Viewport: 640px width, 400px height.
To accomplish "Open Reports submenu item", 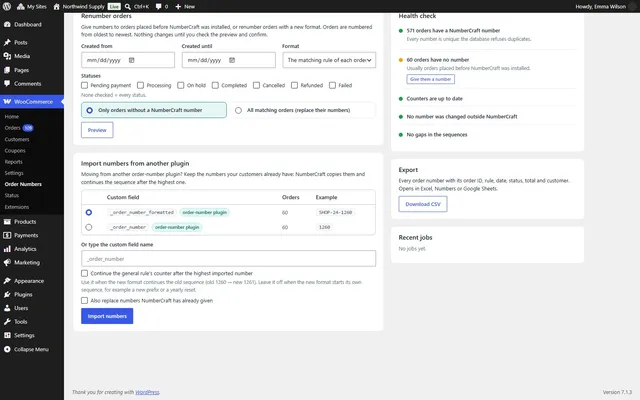I will (13, 162).
